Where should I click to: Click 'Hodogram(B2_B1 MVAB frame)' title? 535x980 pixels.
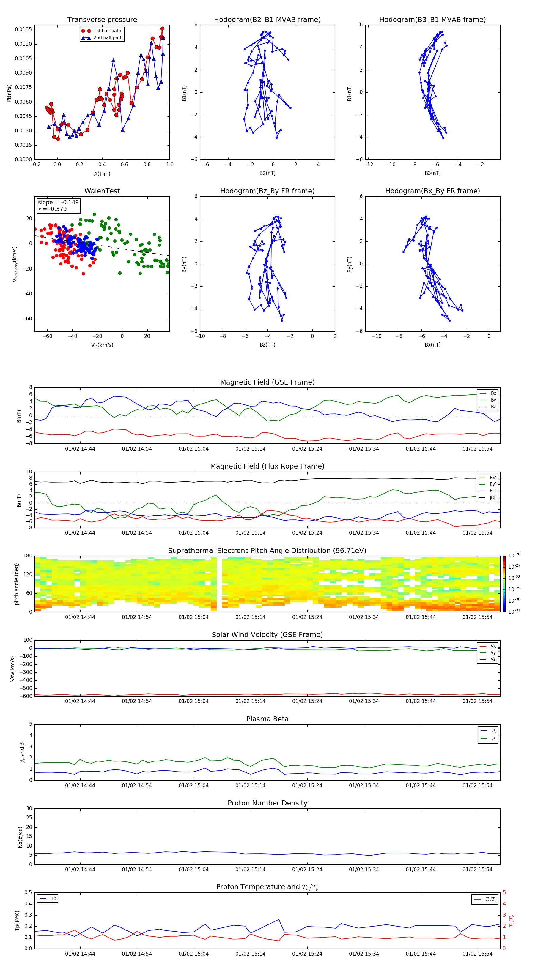267,20
